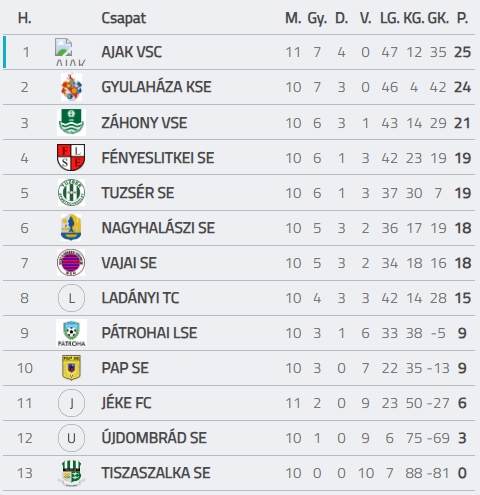Image resolution: width=480 pixels, height=495 pixels.
Task: Click the H. position column header
Action: coord(24,18)
